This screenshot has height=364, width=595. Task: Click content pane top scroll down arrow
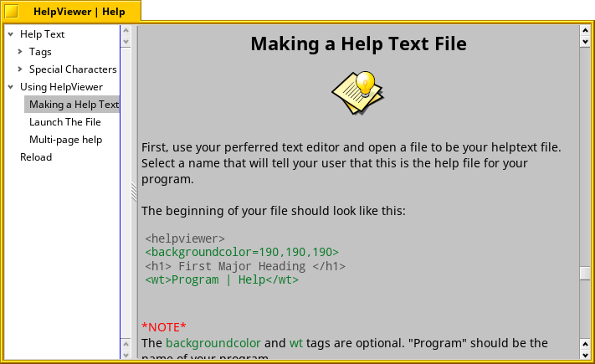[x=585, y=42]
